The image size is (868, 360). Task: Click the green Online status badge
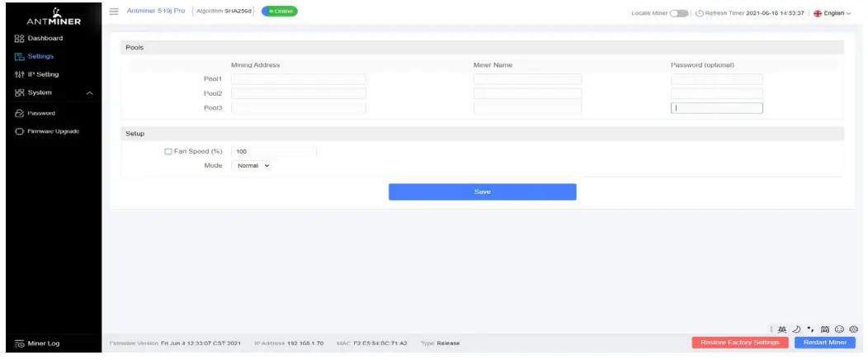click(280, 11)
